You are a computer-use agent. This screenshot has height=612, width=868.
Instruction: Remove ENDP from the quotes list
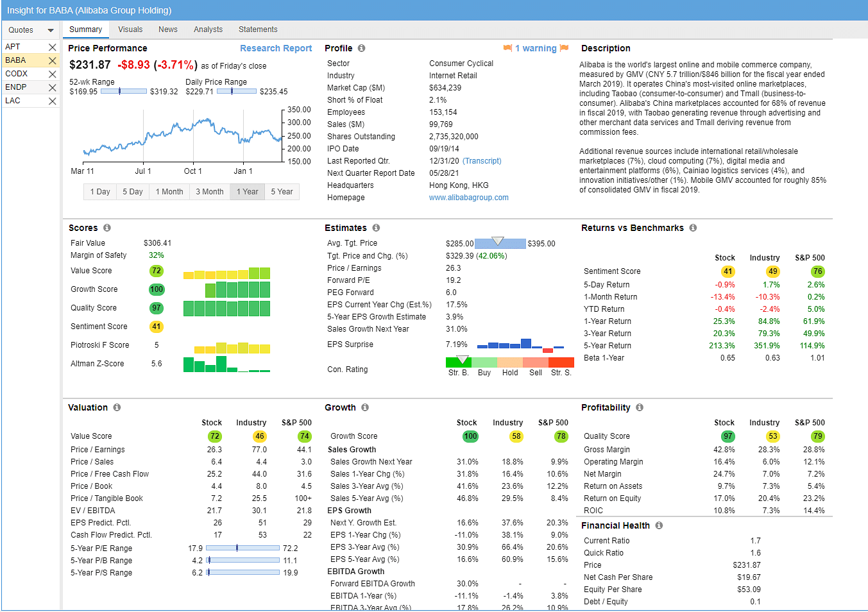(53, 88)
